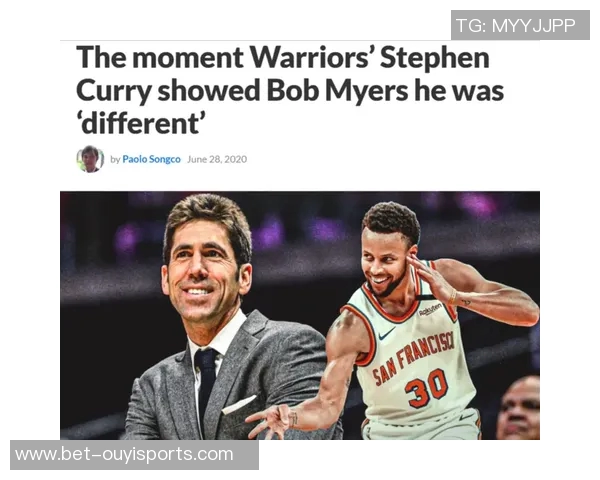Click the dark navy necktie
600x480 pixels.
pos(206,383)
